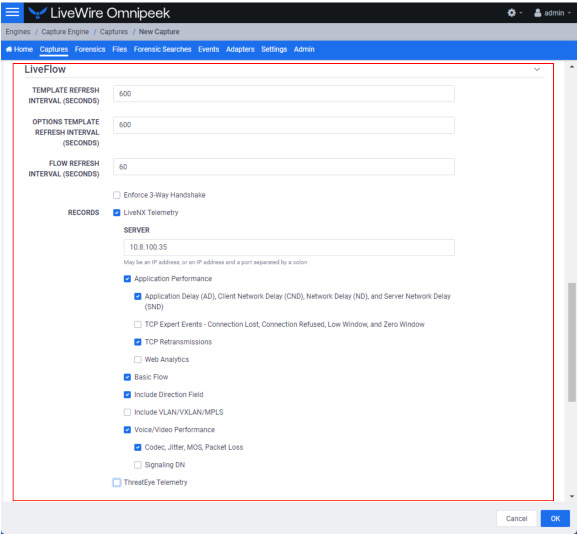Viewport: 579px width, 535px height.
Task: Click the vertical scrollbar thumb
Action: click(x=572, y=342)
